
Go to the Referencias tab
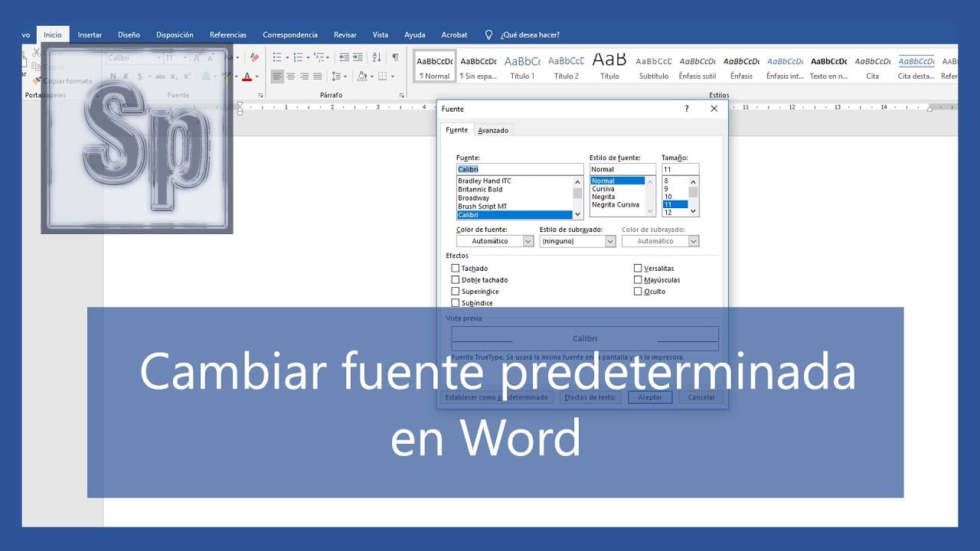coord(228,34)
